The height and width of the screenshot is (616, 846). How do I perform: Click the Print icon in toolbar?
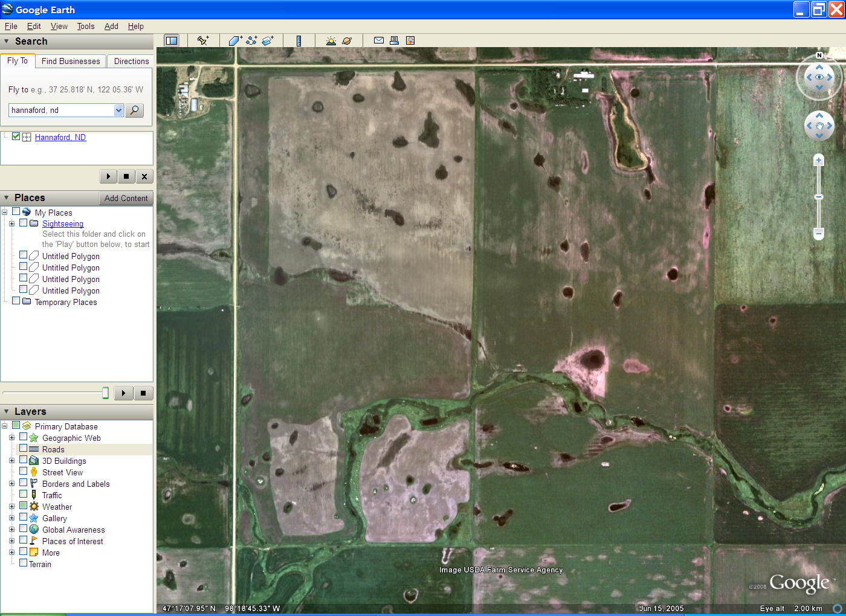394,40
